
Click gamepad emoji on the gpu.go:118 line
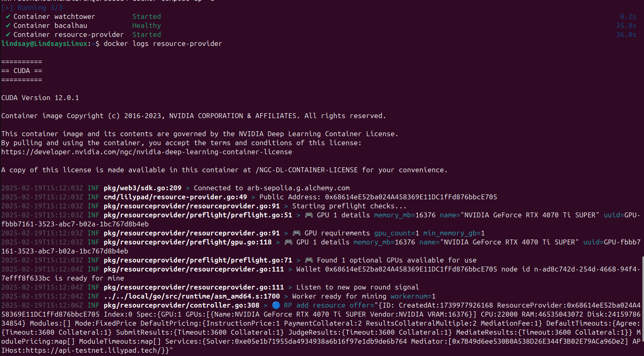click(x=288, y=242)
